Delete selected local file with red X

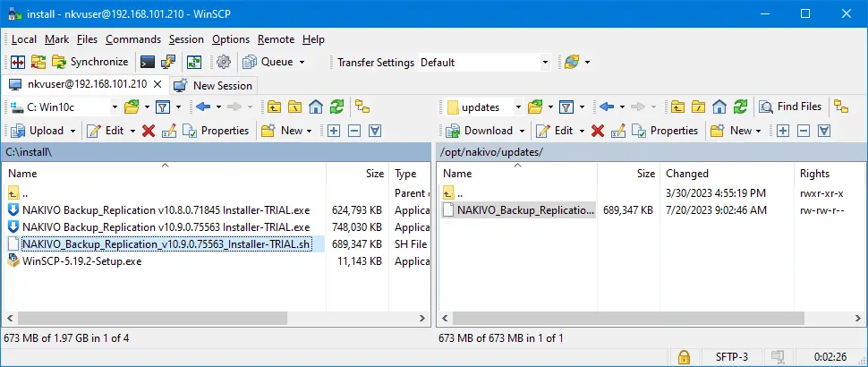[149, 131]
